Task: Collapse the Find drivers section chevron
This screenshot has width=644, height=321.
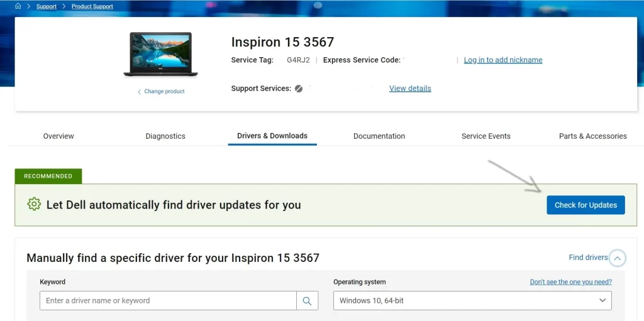Action: click(618, 258)
